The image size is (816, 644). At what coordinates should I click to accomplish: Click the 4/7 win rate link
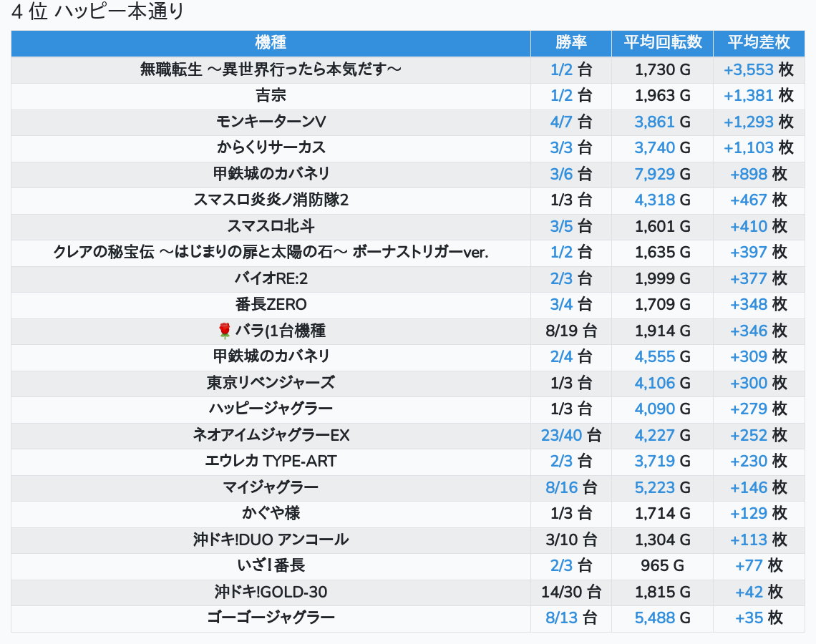point(561,122)
